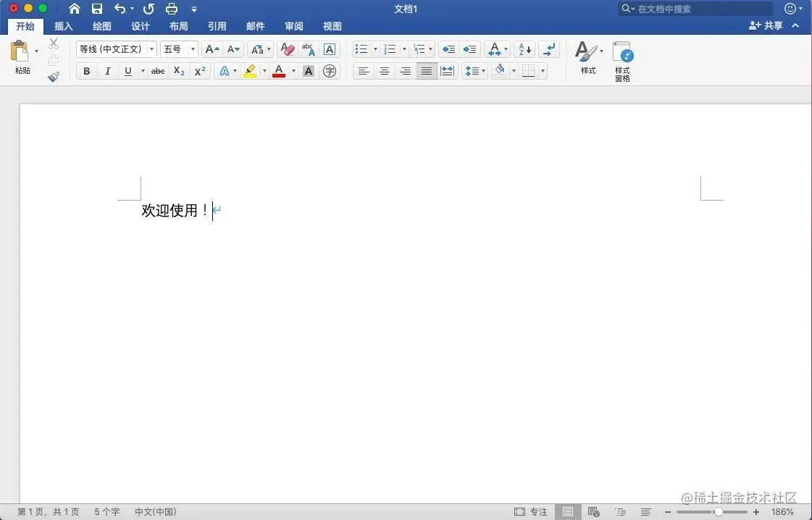Toggle subscript formatting

(179, 71)
